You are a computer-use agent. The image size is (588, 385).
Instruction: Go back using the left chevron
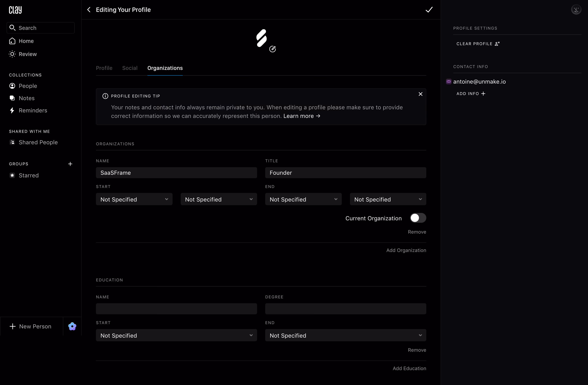[89, 10]
